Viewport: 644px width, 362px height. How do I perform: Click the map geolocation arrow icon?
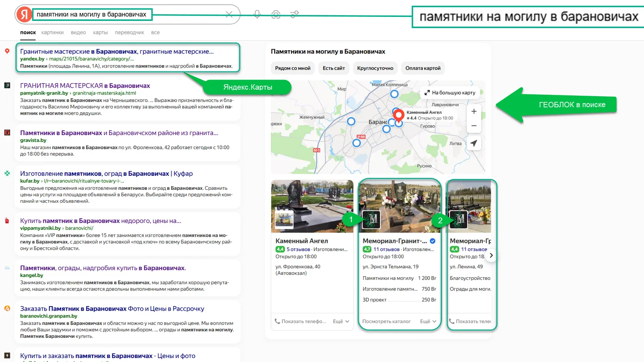(474, 143)
